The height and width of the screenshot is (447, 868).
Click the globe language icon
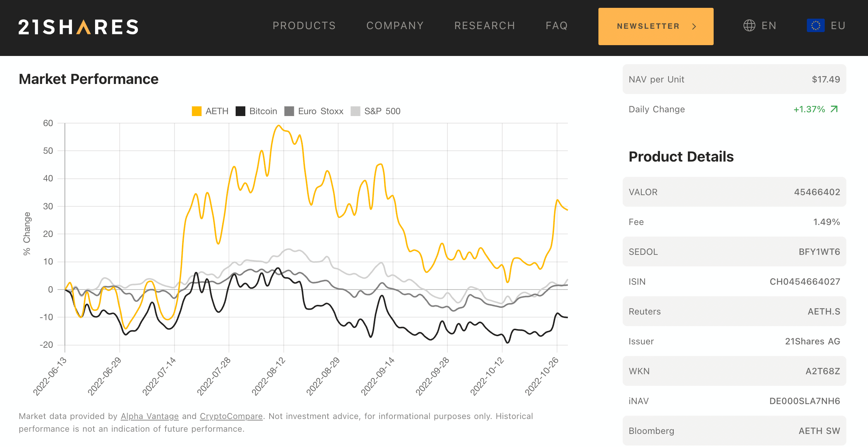pyautogui.click(x=749, y=25)
